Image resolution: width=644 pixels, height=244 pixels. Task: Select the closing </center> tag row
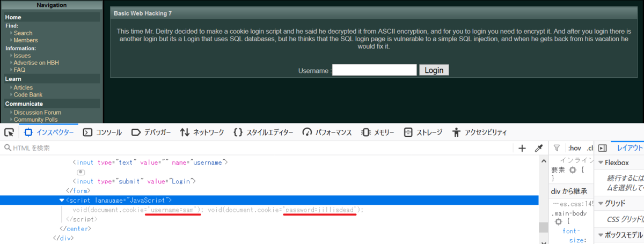click(75, 228)
